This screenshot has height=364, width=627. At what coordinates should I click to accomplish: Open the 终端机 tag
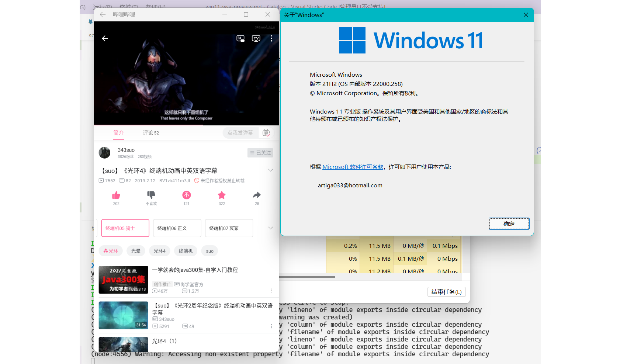click(x=186, y=251)
